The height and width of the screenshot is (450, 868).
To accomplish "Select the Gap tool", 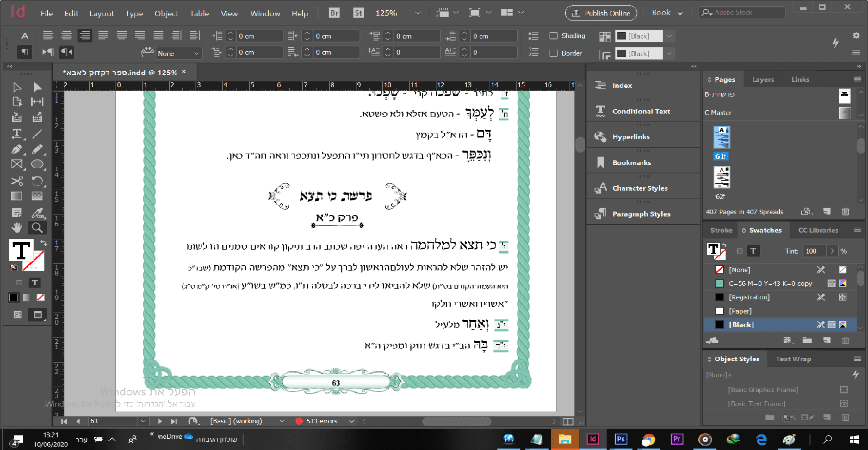I will pos(38,102).
